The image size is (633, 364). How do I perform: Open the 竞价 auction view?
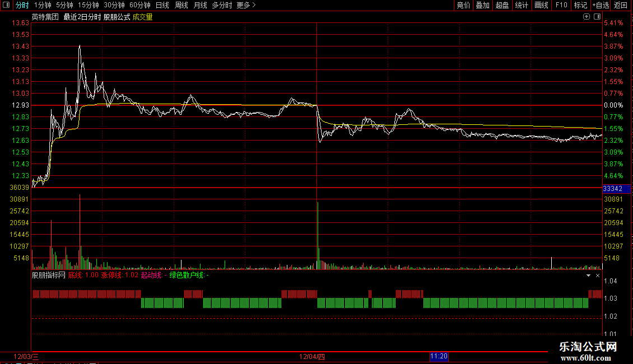[x=463, y=5]
